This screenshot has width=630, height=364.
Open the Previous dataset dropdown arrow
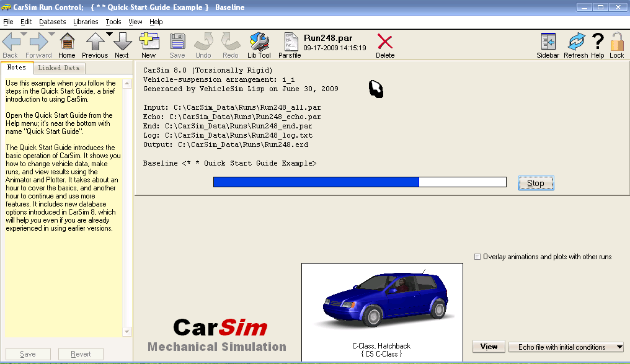109,34
